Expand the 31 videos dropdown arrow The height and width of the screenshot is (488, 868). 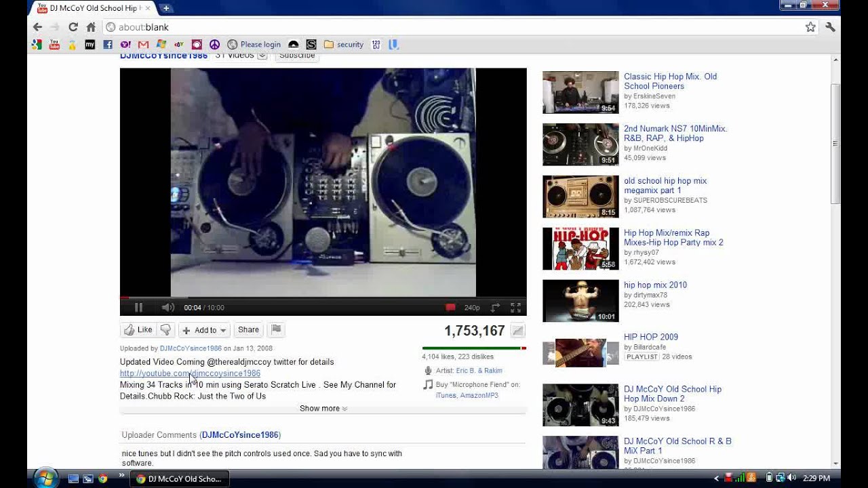(x=262, y=56)
